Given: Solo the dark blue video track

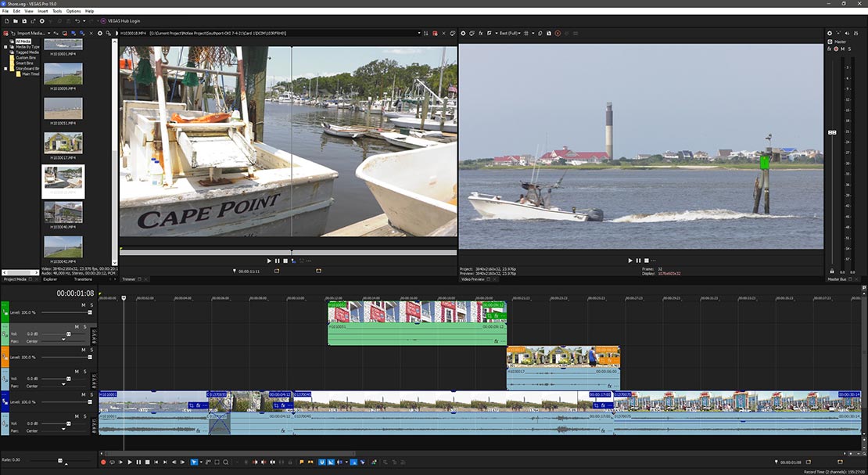Looking at the screenshot, I should (x=92, y=394).
